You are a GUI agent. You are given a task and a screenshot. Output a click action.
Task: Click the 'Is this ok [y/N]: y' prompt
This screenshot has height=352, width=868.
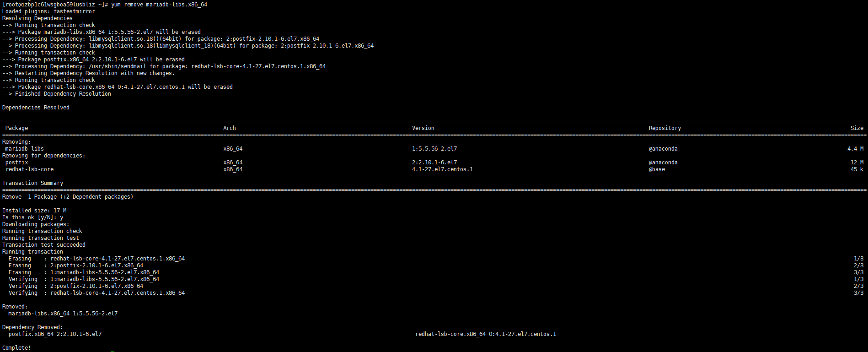pyautogui.click(x=32, y=217)
